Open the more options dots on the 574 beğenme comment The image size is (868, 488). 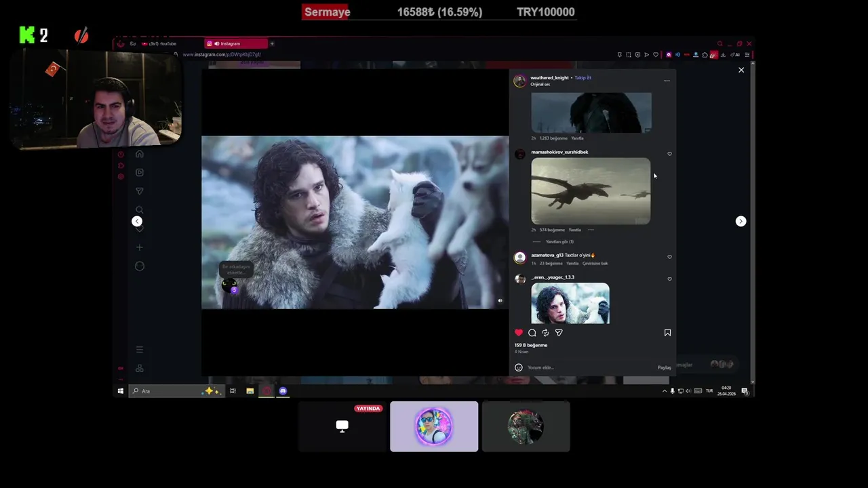click(591, 230)
